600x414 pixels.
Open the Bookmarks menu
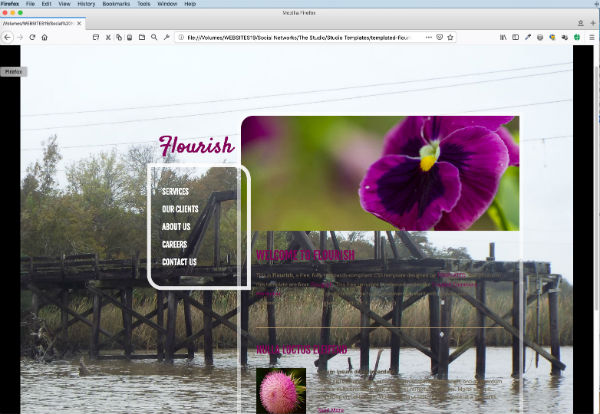point(116,4)
